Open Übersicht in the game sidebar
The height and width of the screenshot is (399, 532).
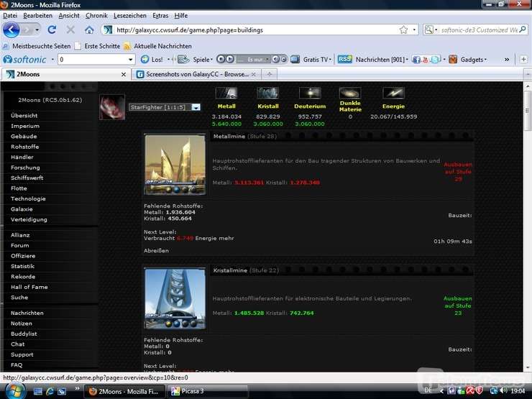coord(24,116)
